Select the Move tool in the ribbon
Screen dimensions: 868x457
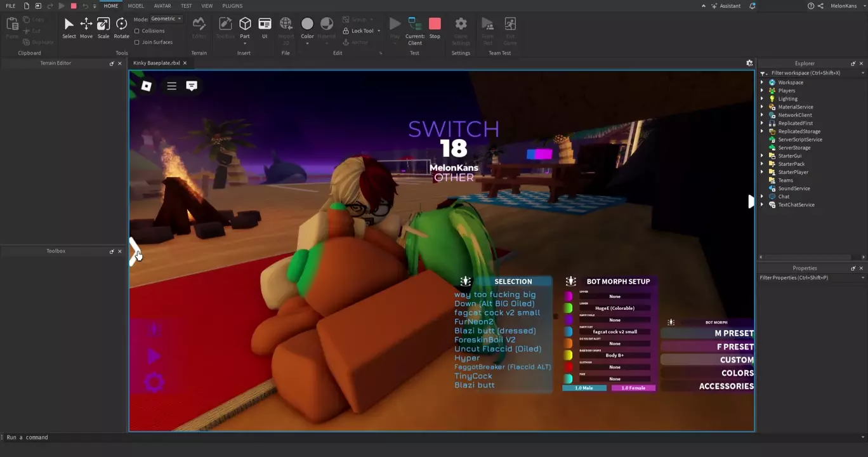[86, 28]
